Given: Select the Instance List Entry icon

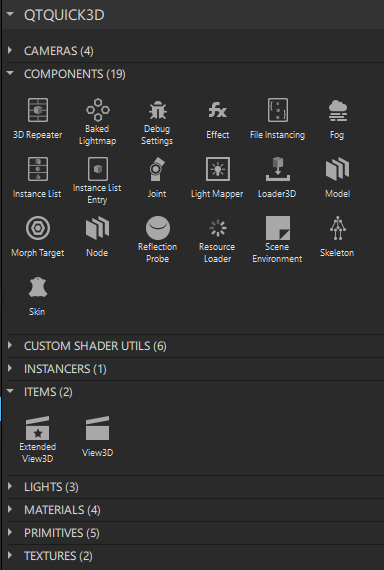Looking at the screenshot, I should pyautogui.click(x=97, y=169).
